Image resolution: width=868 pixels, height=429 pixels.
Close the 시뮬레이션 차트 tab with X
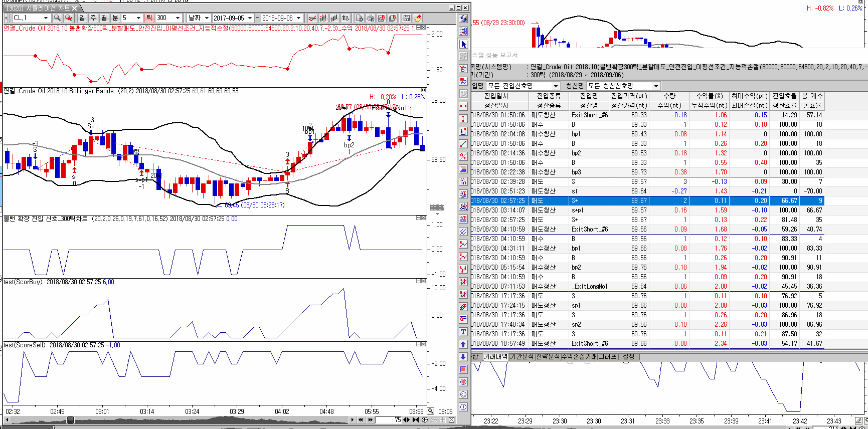[x=75, y=9]
